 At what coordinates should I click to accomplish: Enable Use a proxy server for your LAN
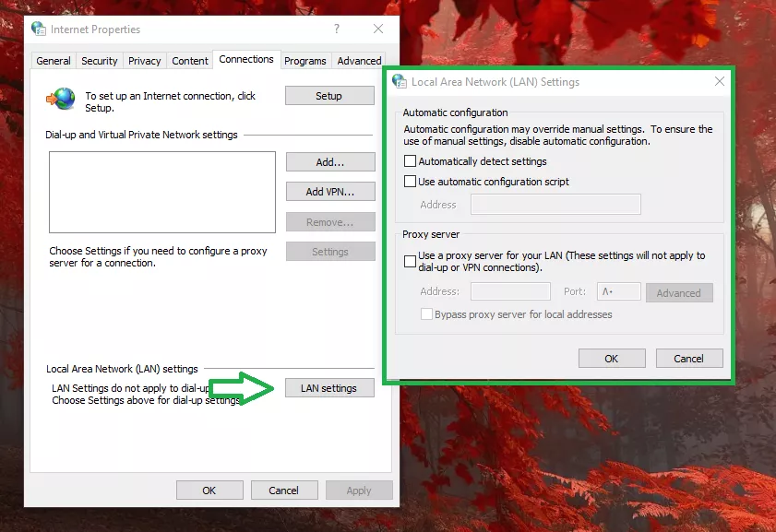coord(410,261)
